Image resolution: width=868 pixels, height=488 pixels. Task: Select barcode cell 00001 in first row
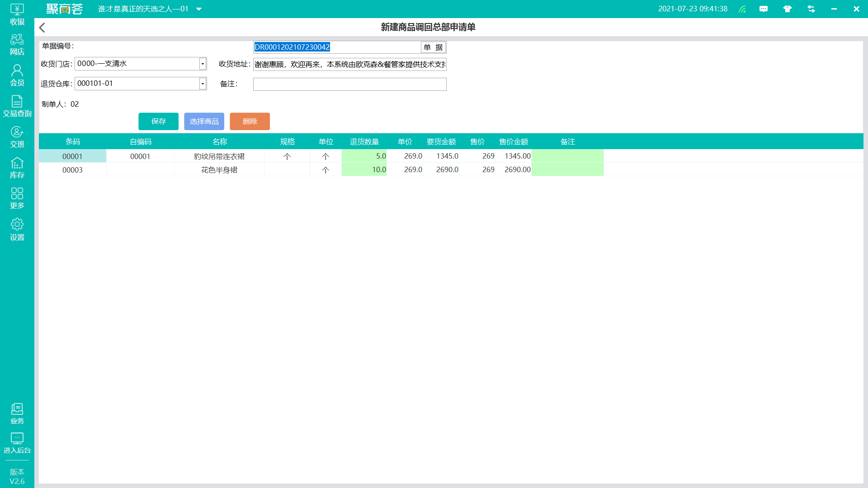pyautogui.click(x=72, y=156)
